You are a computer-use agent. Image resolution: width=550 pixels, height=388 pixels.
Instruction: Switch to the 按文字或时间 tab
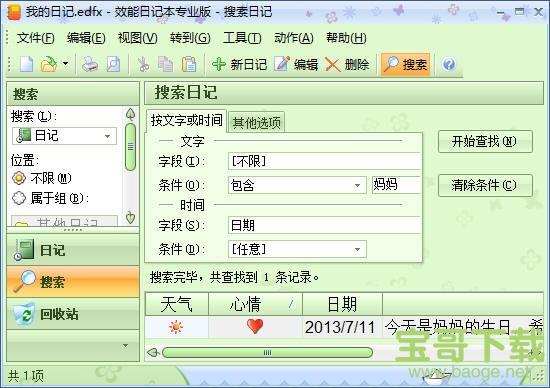pyautogui.click(x=186, y=121)
